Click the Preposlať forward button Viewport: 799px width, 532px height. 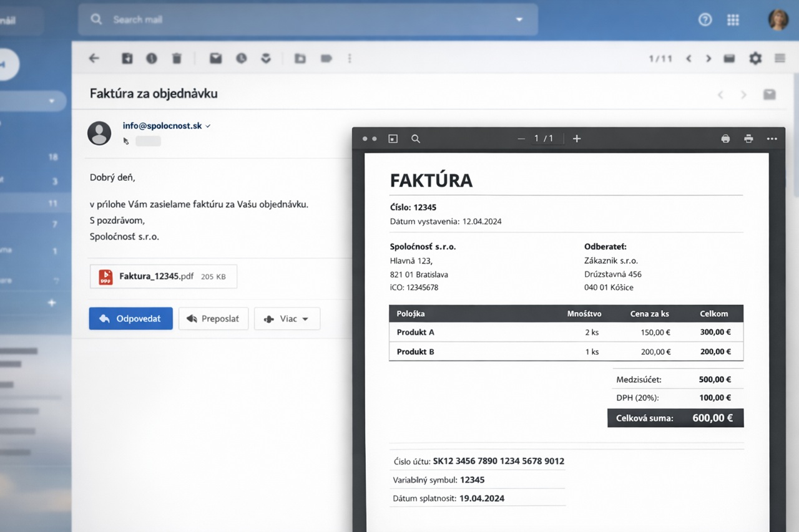[x=213, y=319]
